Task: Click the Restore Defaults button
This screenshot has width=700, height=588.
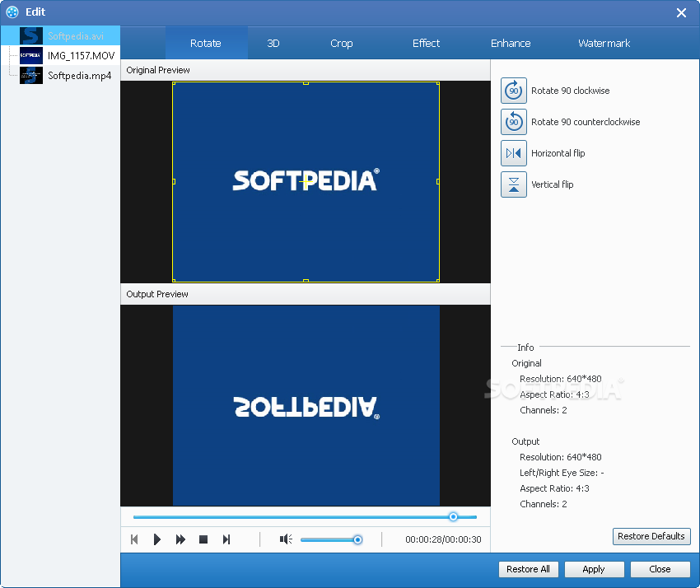Action: (x=651, y=536)
